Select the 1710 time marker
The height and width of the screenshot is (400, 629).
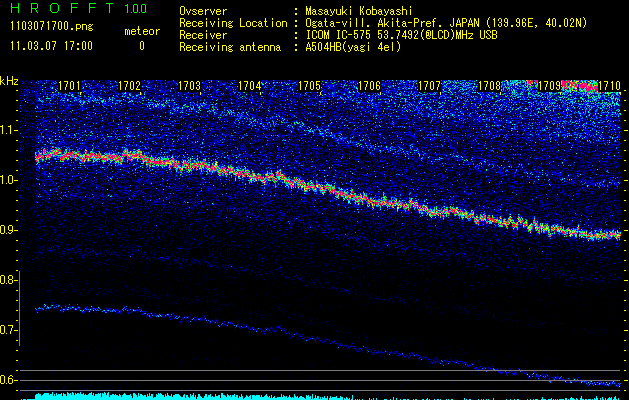point(608,86)
